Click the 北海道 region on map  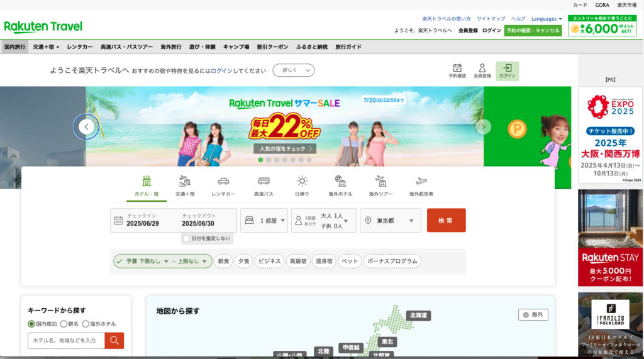[x=418, y=315]
